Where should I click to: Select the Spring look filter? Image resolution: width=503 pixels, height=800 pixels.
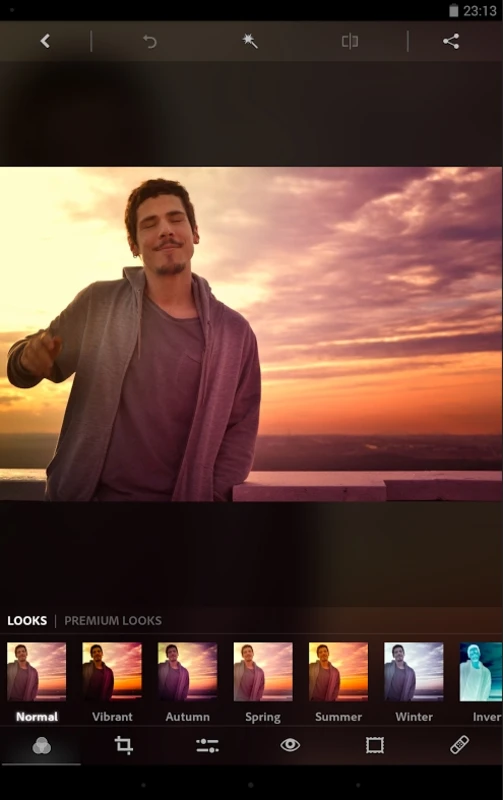coord(263,671)
